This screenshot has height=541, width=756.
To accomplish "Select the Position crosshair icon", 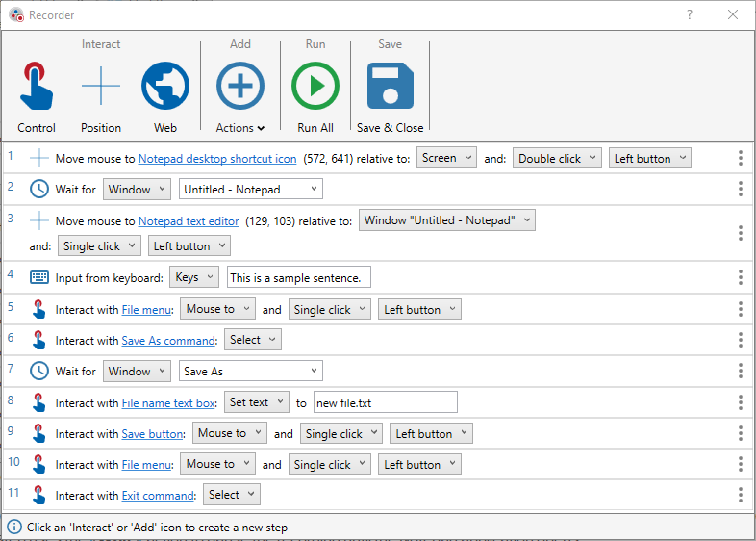I will click(101, 87).
